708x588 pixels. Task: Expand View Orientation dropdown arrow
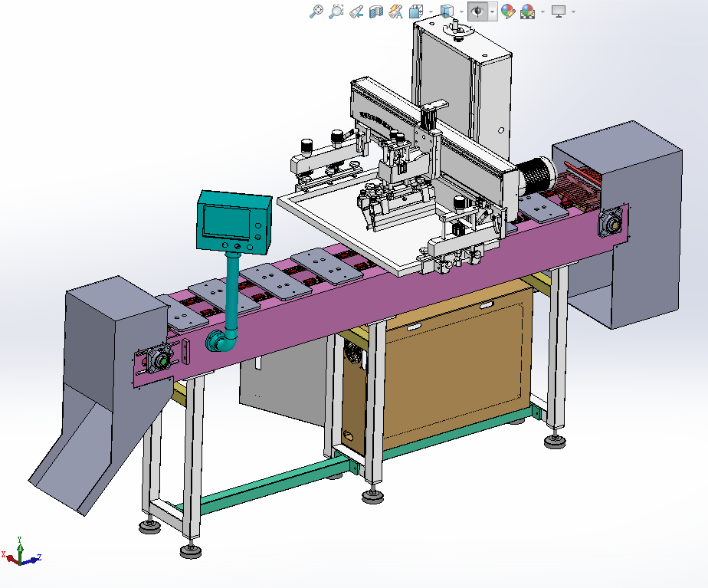431,11
